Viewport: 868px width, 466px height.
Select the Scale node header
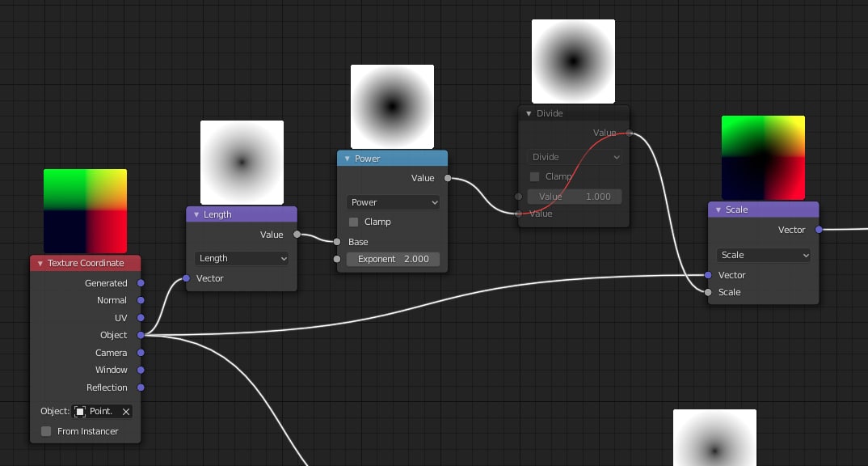[764, 210]
